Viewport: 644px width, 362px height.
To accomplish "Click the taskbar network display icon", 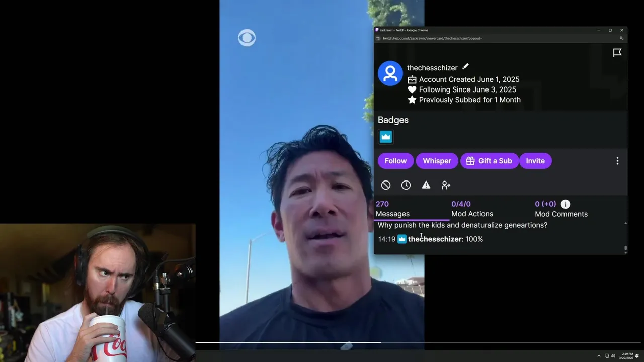I will point(607,356).
